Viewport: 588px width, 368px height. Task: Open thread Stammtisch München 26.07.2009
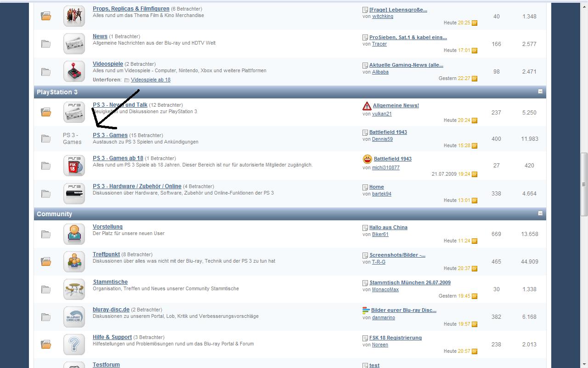pyautogui.click(x=410, y=282)
